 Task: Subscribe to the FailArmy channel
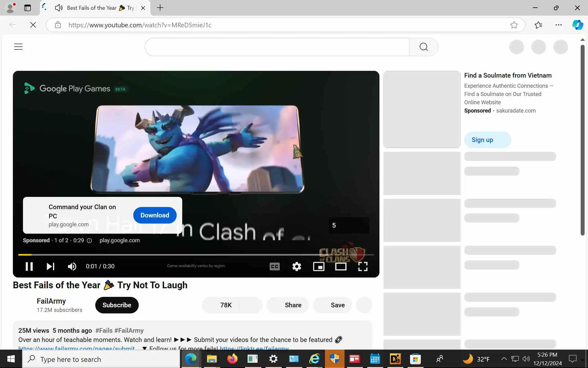(x=117, y=305)
